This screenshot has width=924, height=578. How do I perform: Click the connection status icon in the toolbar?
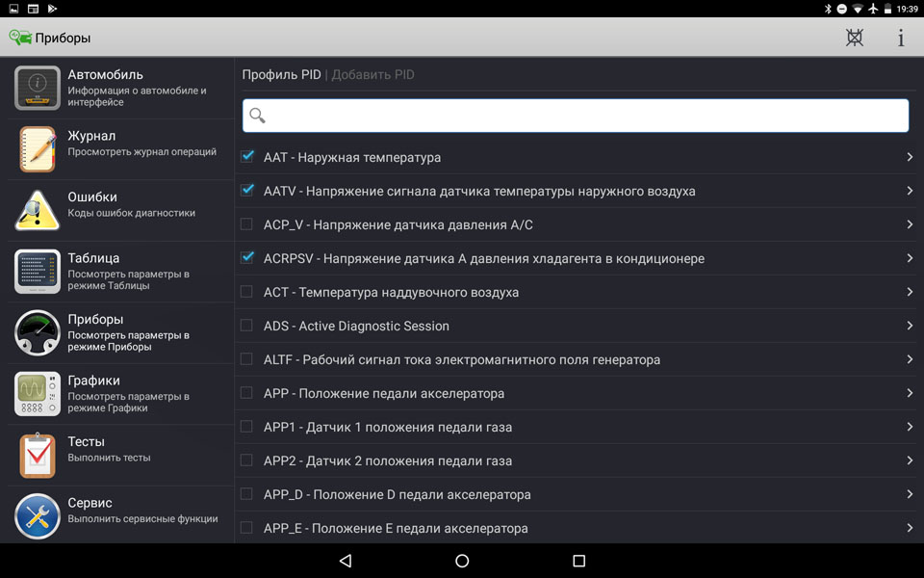(x=854, y=38)
